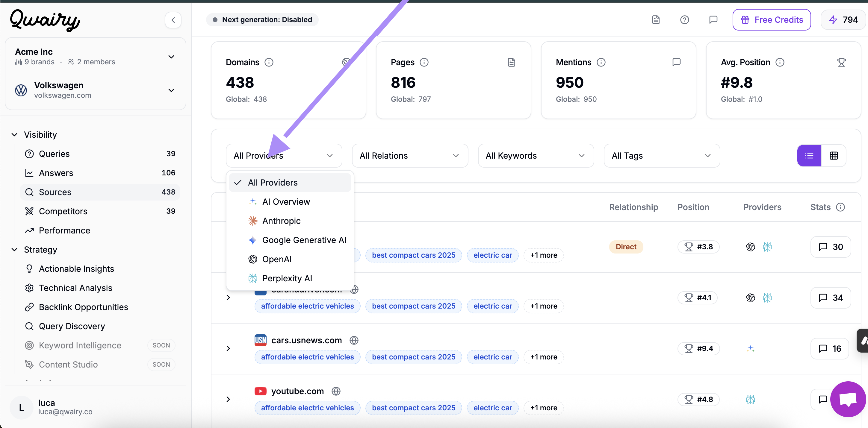Select Google Generative AI provider option
The width and height of the screenshot is (868, 428).
click(290, 240)
